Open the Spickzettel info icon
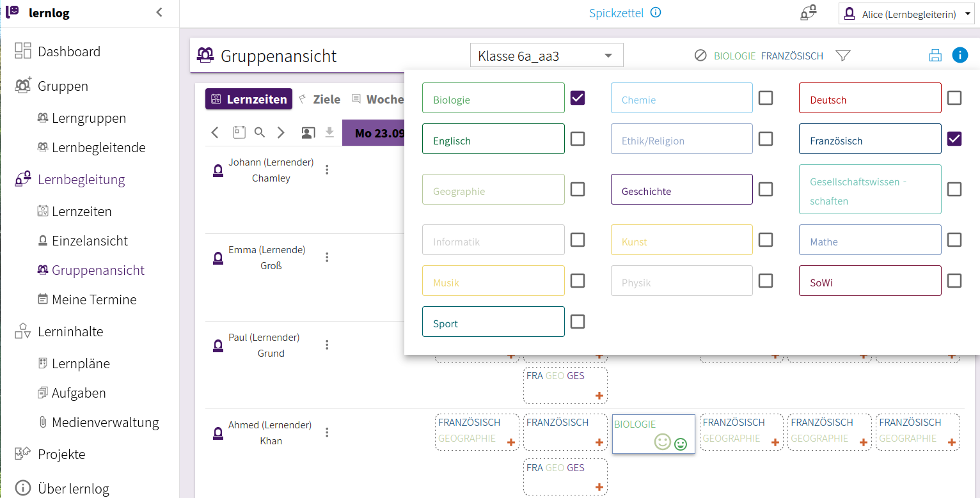This screenshot has width=980, height=498. coord(656,12)
